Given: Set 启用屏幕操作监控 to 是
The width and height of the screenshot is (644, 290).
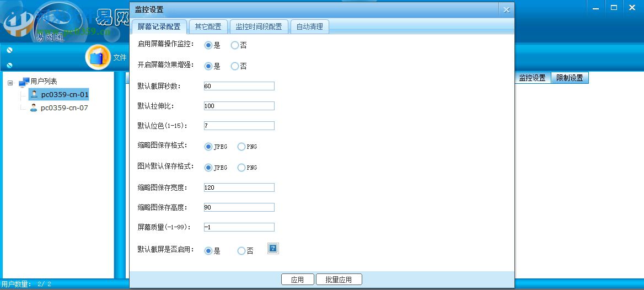Looking at the screenshot, I should point(208,45).
